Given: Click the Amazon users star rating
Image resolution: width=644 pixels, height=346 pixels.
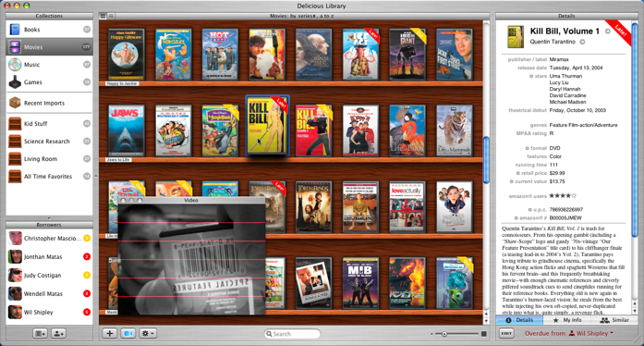Looking at the screenshot, I should tap(563, 196).
